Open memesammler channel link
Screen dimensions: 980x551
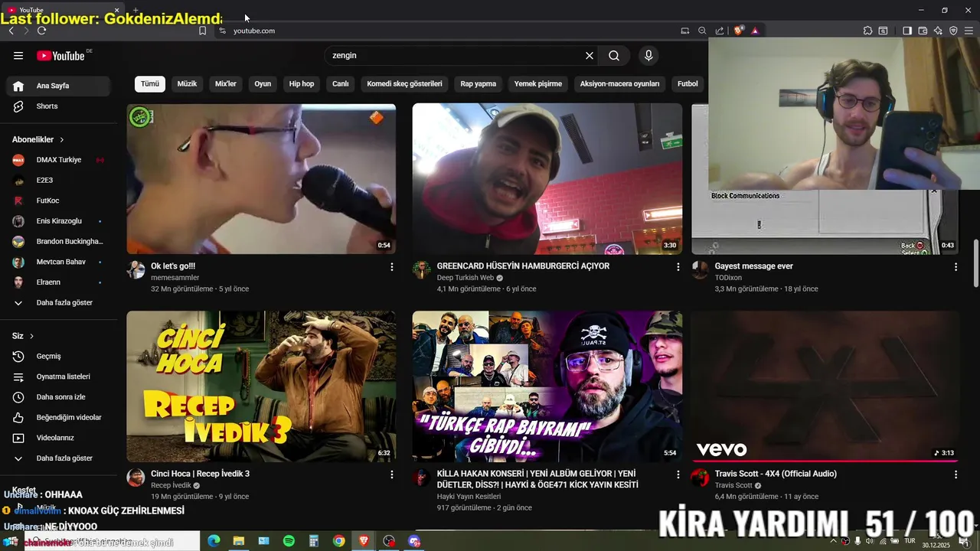(x=175, y=278)
